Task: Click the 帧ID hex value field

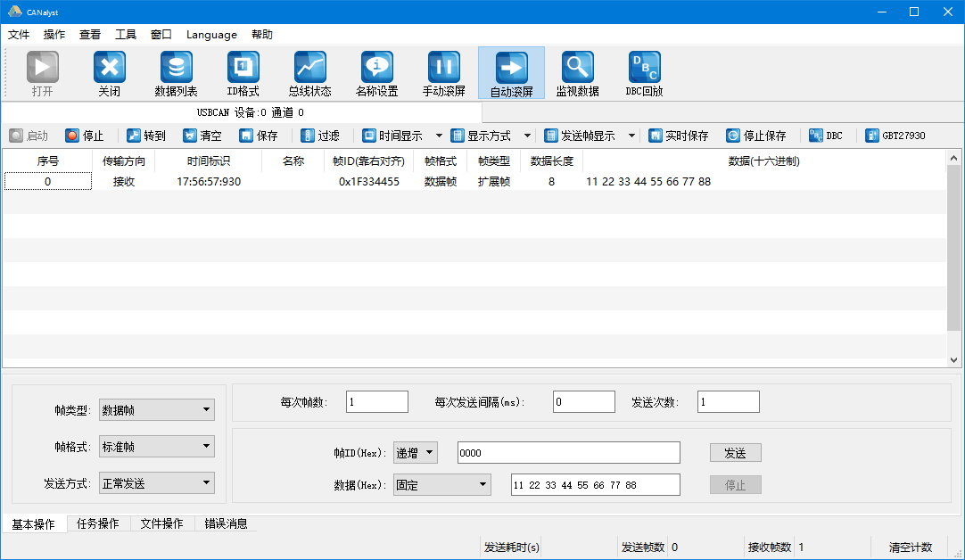Action: click(569, 453)
